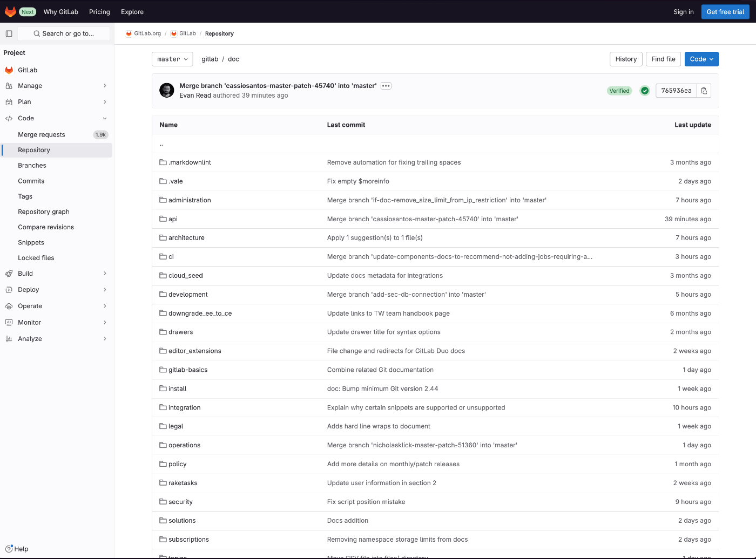
Task: Expand the Monitor section chevron
Action: point(105,322)
